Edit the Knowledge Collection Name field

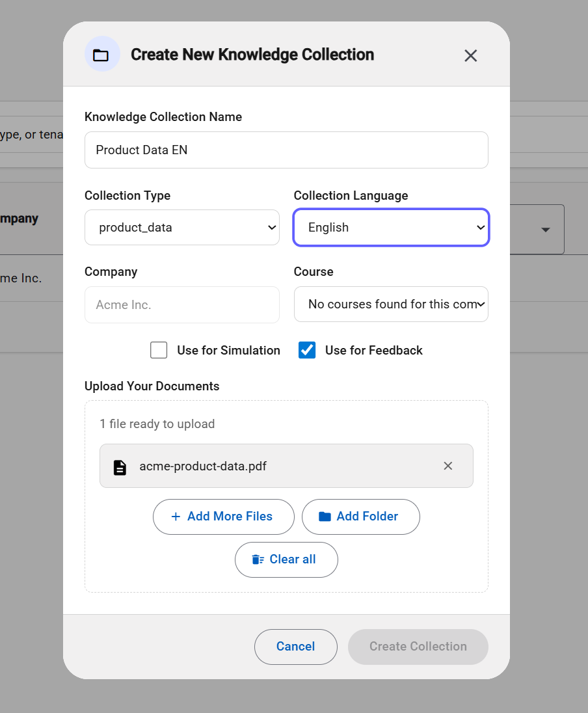(286, 150)
